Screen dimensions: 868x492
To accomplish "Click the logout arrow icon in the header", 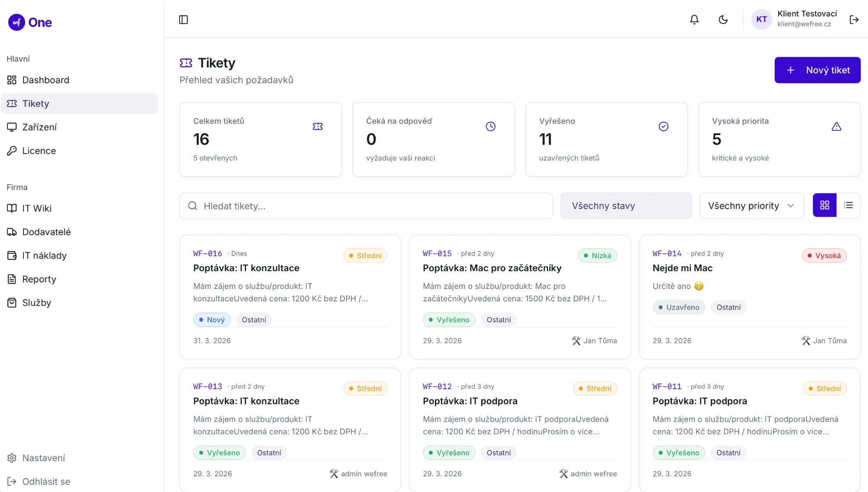I will coord(854,20).
